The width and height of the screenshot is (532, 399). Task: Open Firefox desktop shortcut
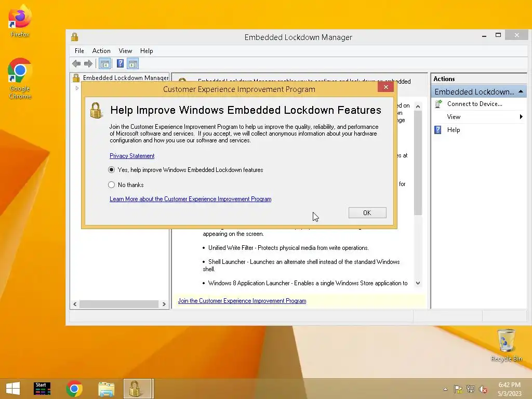point(20,21)
